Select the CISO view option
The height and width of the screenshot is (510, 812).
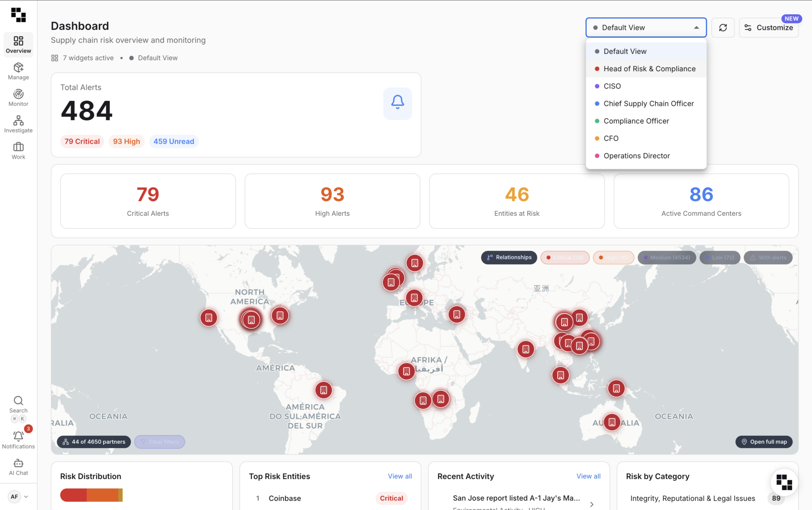pos(646,86)
